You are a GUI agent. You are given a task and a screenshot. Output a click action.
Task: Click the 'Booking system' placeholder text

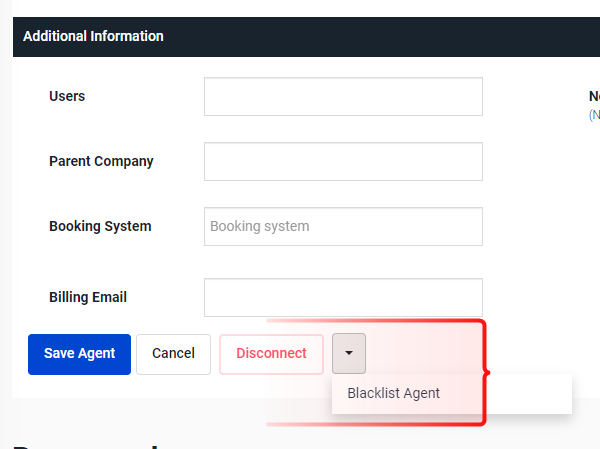(259, 226)
